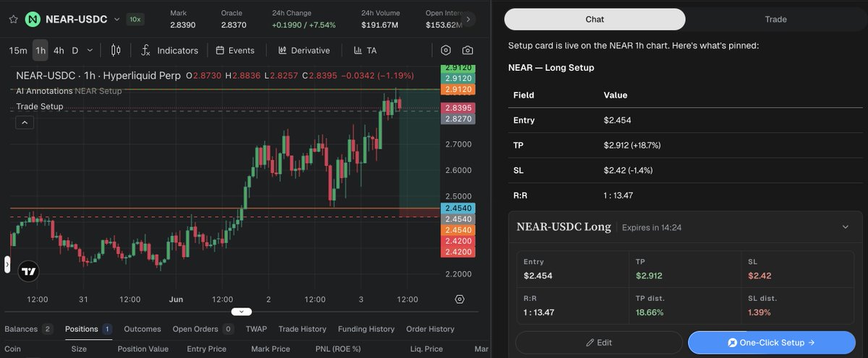Screen dimensions: 868x358
Task: Take a chart snapshot with camera icon
Action: tap(468, 50)
